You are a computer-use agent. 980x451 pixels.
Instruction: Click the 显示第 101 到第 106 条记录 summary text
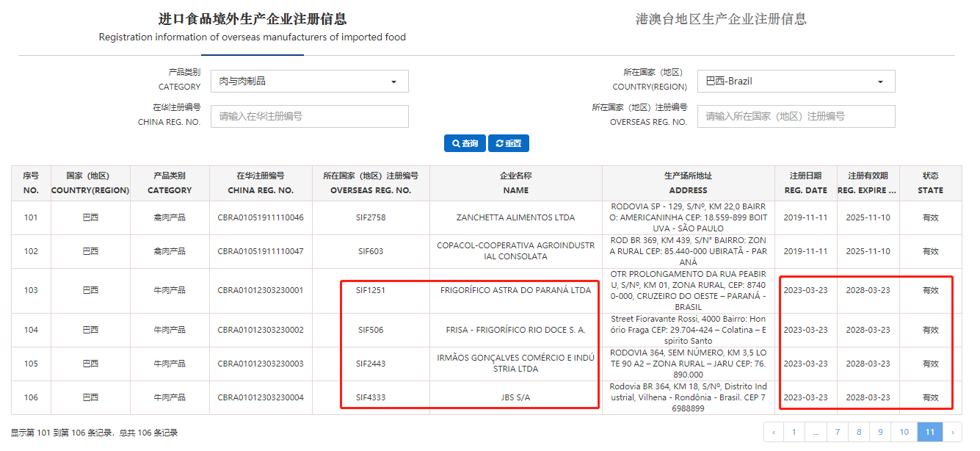(94, 433)
